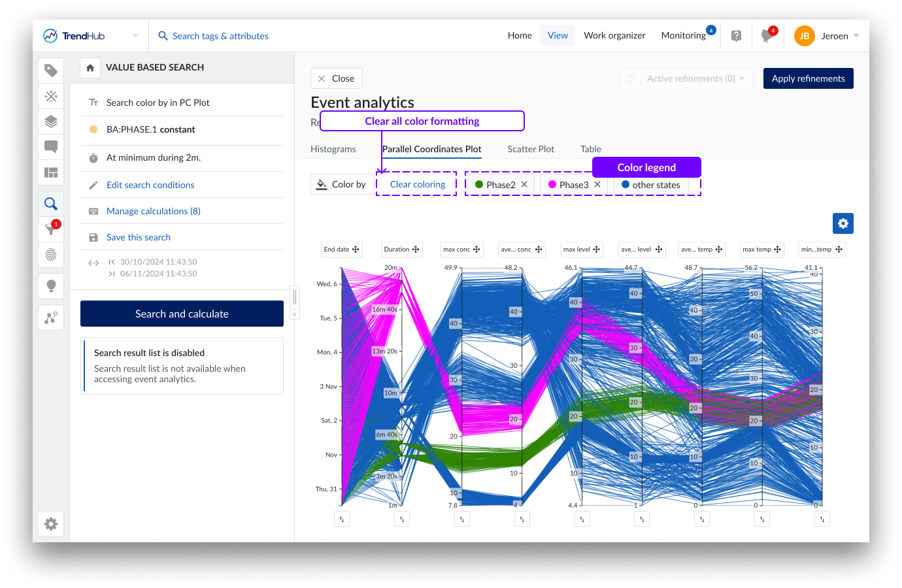Remove the Phase2 color filter chip

coord(524,185)
